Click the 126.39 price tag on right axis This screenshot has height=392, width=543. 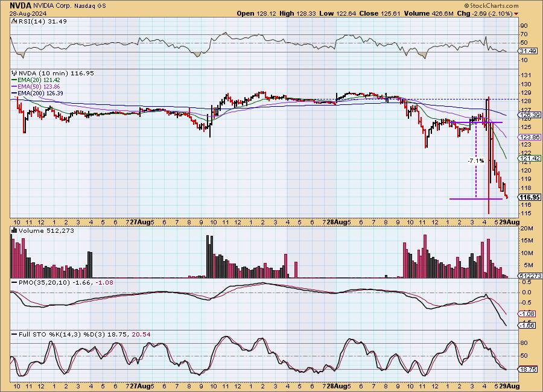(x=530, y=115)
